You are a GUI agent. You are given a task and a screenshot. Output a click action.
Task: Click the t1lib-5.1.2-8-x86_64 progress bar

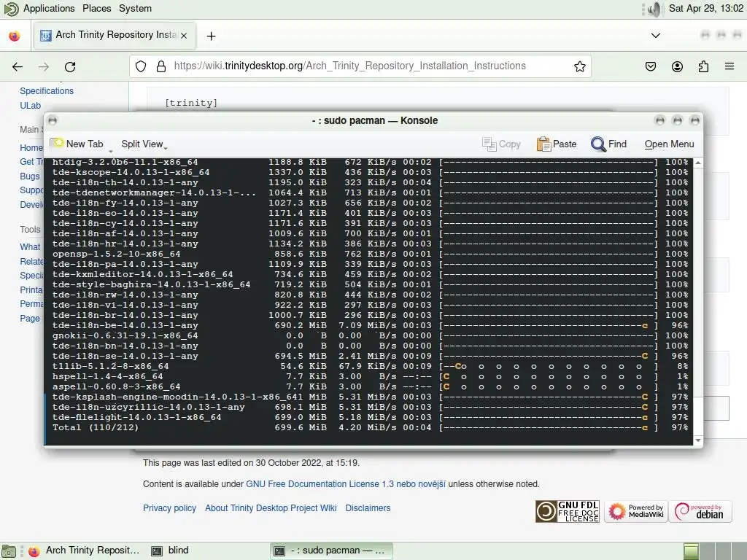click(549, 367)
